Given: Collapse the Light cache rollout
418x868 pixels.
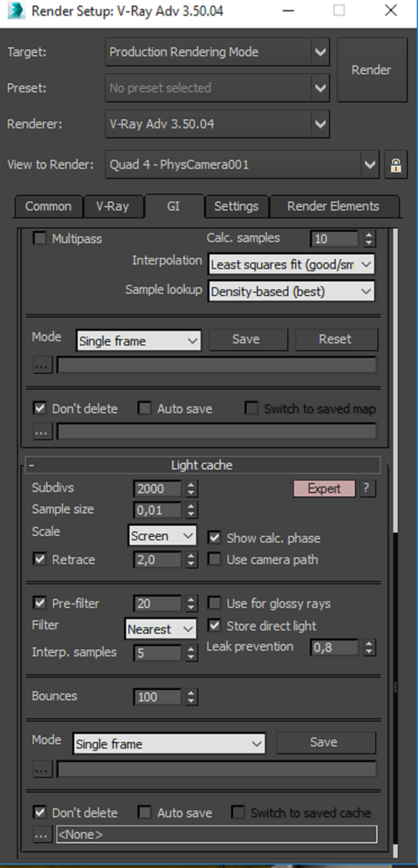Looking at the screenshot, I should pyautogui.click(x=203, y=465).
